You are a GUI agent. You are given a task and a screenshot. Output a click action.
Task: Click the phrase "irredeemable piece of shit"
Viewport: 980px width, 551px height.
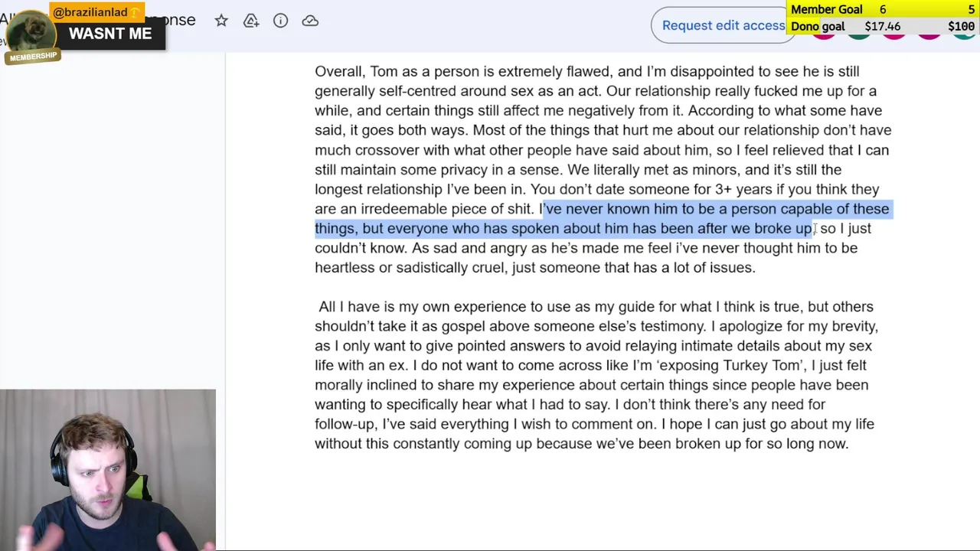[446, 209]
